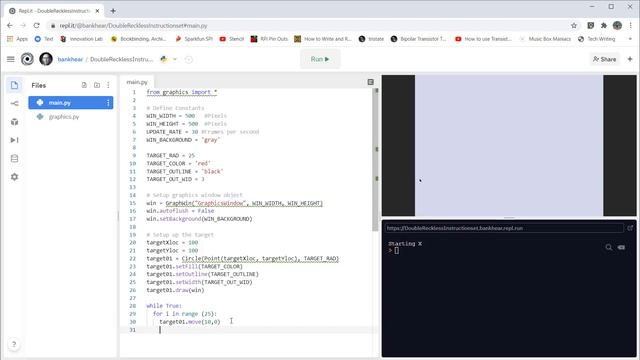Image resolution: width=640 pixels, height=360 pixels.
Task: Click code line 'while True:'
Action: coord(164,306)
